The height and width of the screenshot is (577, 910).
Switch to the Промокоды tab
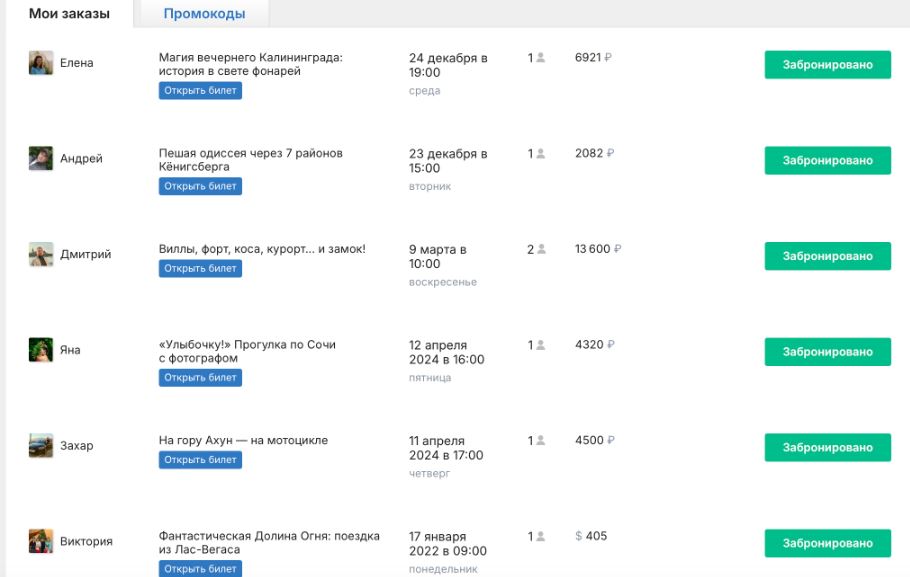click(x=204, y=14)
